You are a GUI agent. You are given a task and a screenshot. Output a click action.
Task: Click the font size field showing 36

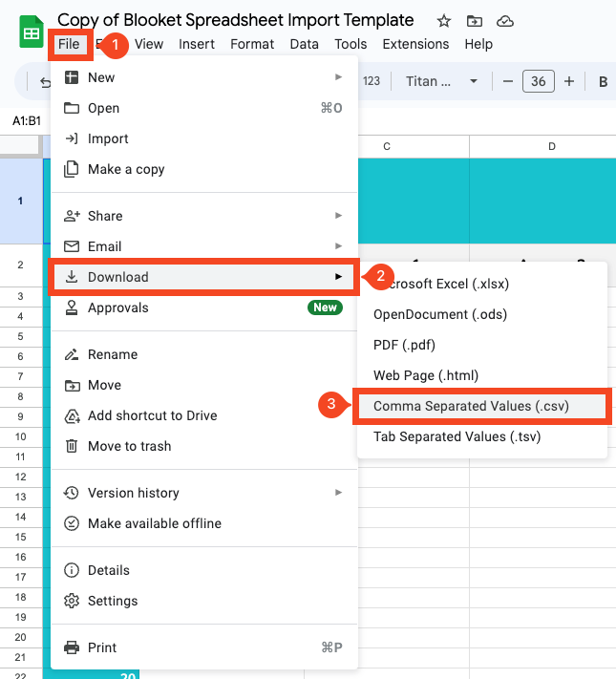(x=539, y=81)
